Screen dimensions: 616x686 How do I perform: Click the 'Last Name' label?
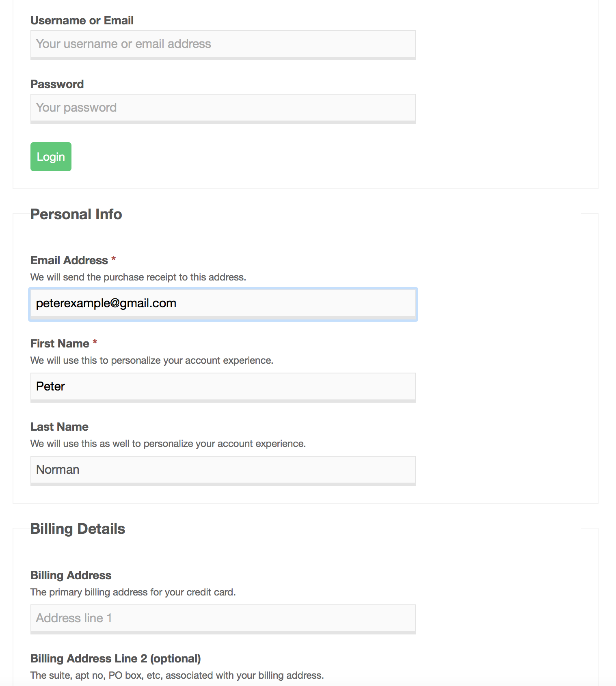(59, 427)
